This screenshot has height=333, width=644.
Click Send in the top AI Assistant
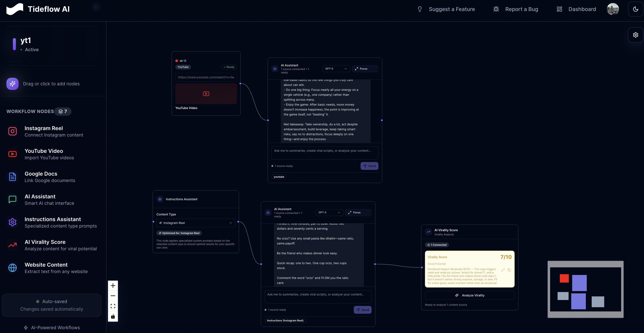tap(369, 166)
